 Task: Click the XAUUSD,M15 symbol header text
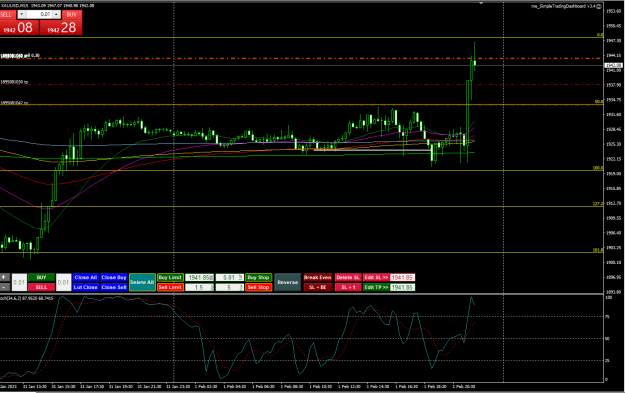click(x=14, y=6)
